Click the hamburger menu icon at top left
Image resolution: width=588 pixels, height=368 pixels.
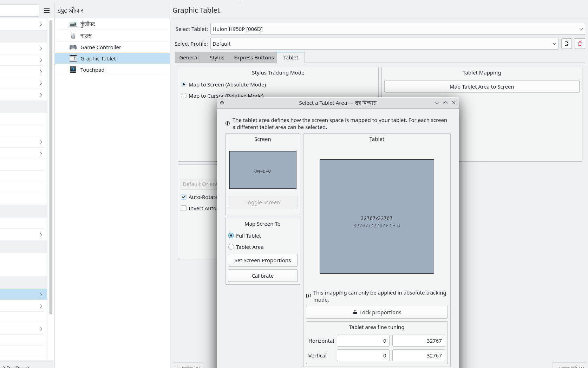coord(47,10)
